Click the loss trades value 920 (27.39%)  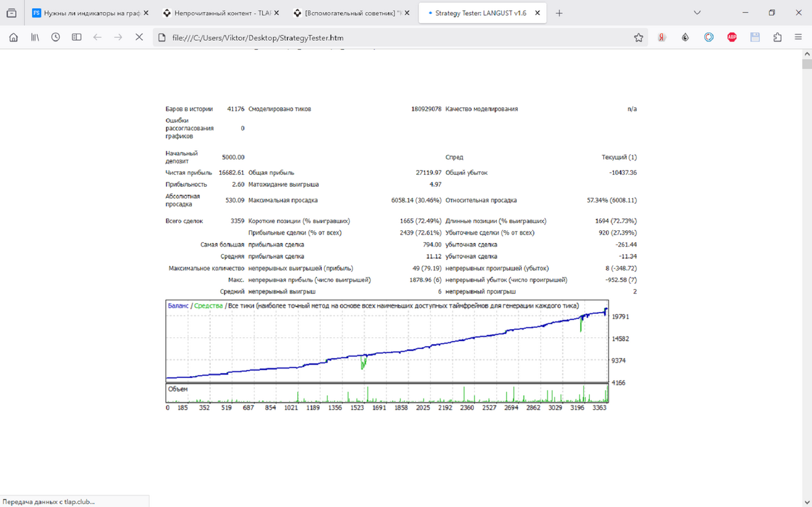[617, 233]
